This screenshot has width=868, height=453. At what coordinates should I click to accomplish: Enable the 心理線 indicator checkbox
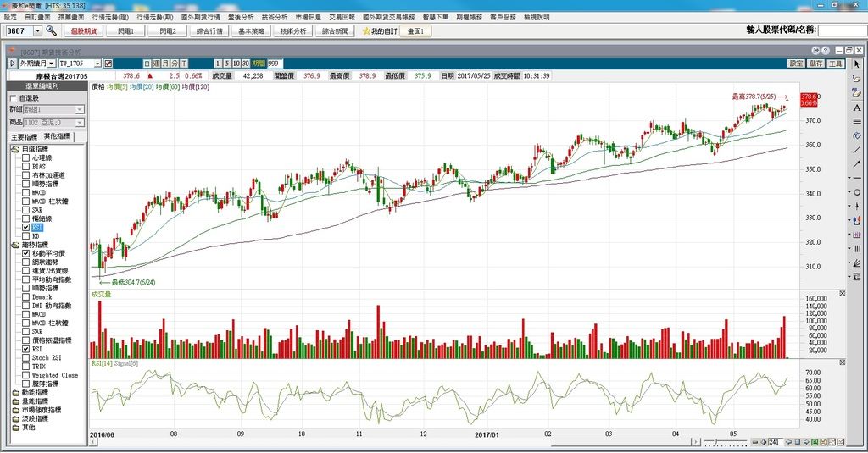tap(25, 157)
